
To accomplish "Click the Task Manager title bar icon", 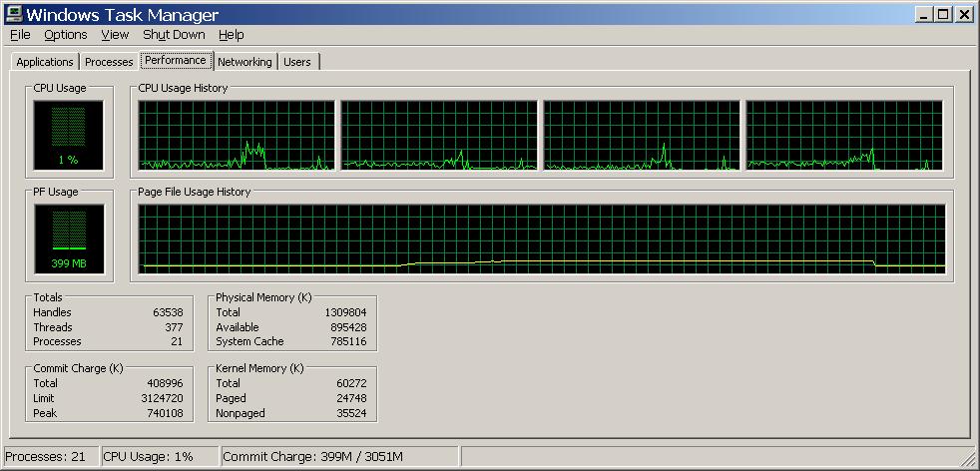I will click(13, 13).
